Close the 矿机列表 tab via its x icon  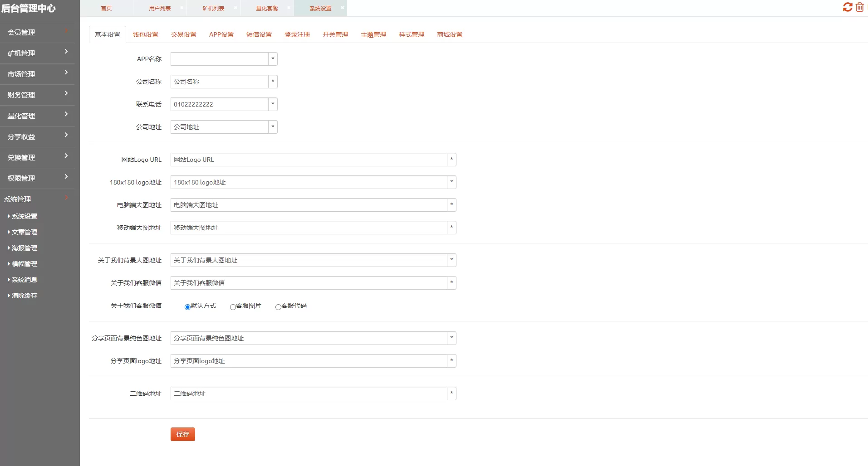tap(235, 8)
